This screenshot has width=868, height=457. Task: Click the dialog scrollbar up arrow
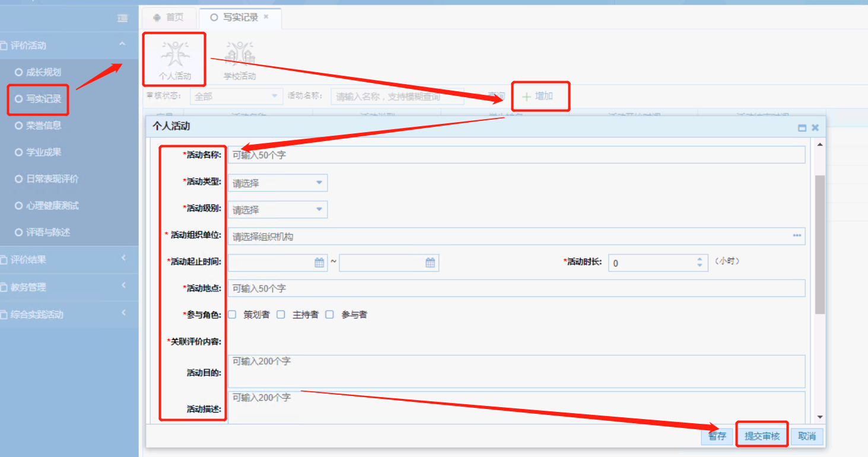[821, 145]
